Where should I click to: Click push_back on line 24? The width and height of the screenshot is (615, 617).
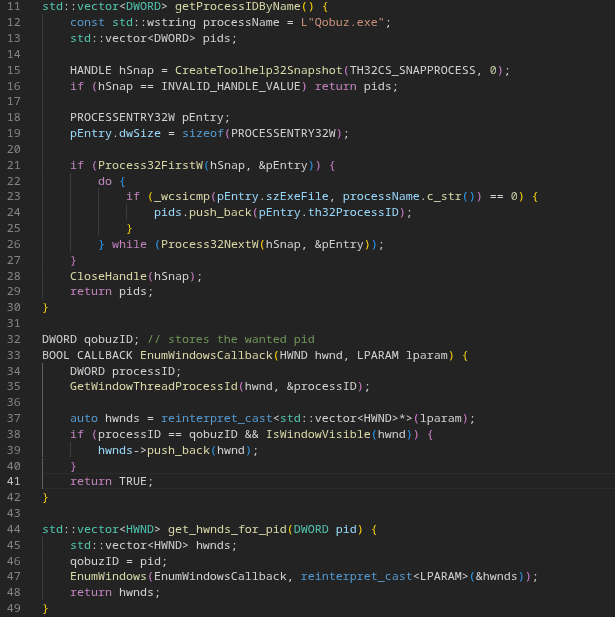pos(220,212)
